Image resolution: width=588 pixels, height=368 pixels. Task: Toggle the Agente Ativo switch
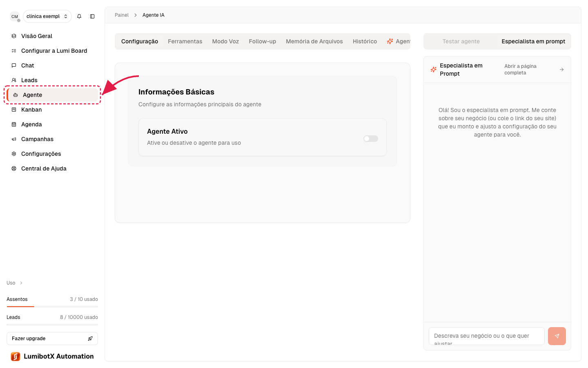371,139
